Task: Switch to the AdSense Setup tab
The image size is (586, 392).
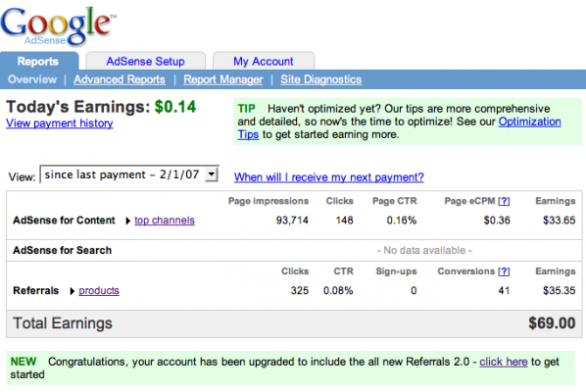Action: click(145, 62)
